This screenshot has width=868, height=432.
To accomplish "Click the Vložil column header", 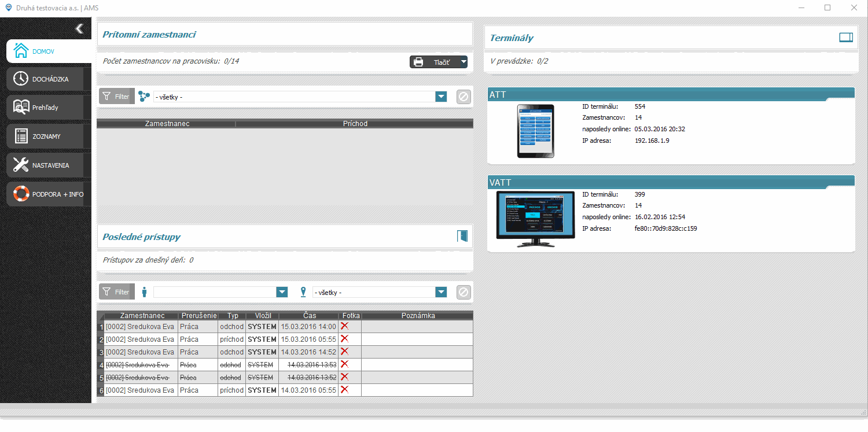I will pos(263,316).
